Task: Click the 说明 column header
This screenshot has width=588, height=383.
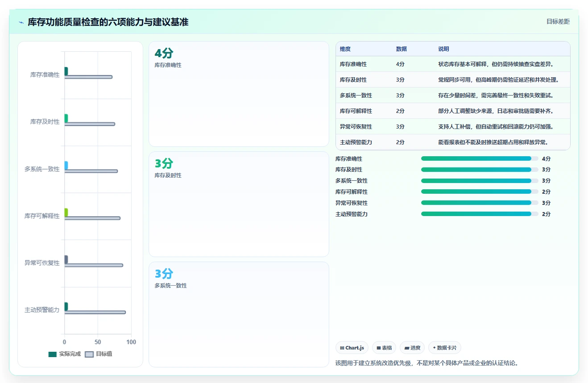Action: coord(443,49)
